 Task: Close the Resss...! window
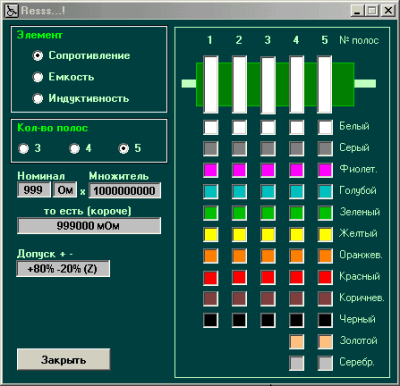[x=388, y=11]
